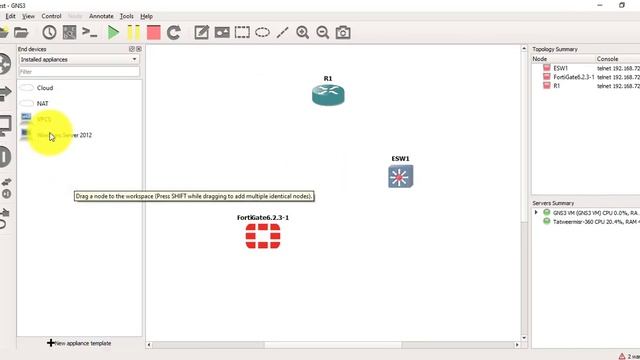Click the warning icon in status bar
The image size is (640, 360).
[x=622, y=356]
